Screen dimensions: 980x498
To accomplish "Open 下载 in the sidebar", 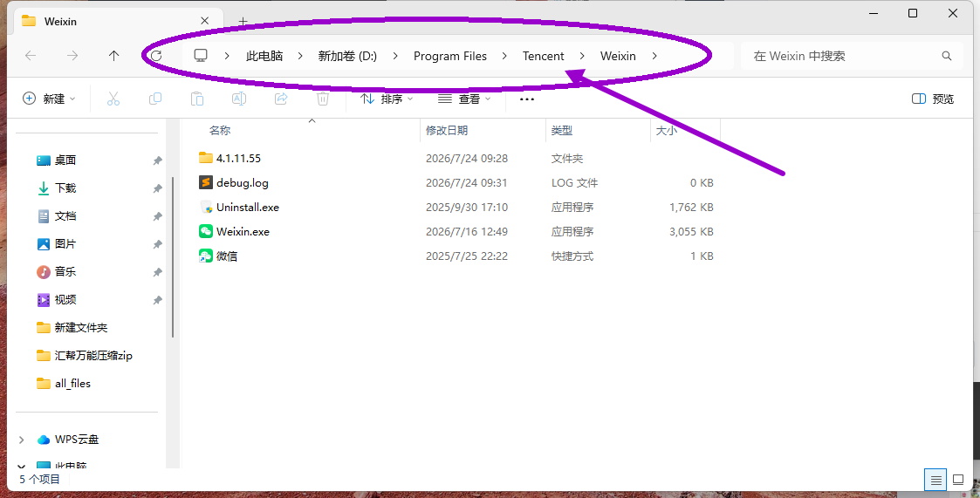I will point(65,188).
